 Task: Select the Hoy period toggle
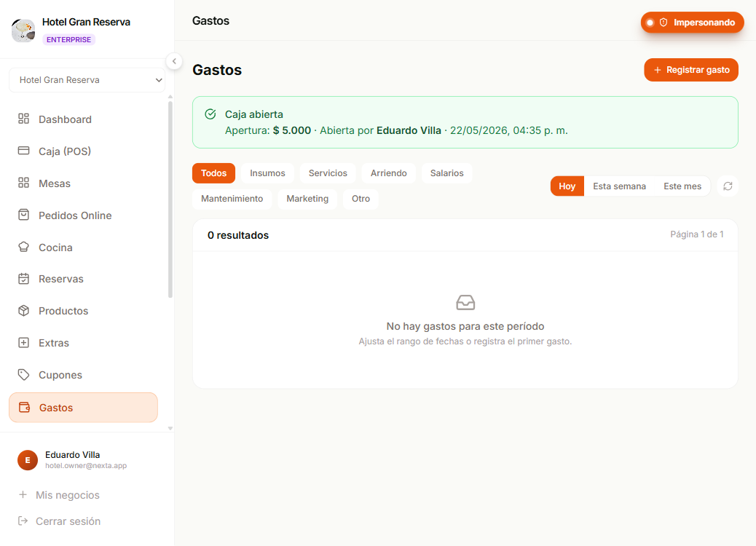coord(567,186)
